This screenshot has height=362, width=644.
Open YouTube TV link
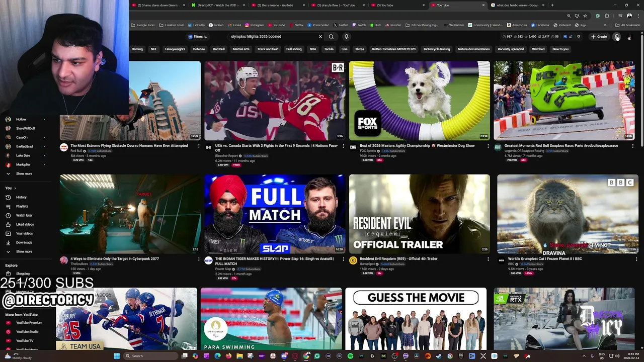25,340
